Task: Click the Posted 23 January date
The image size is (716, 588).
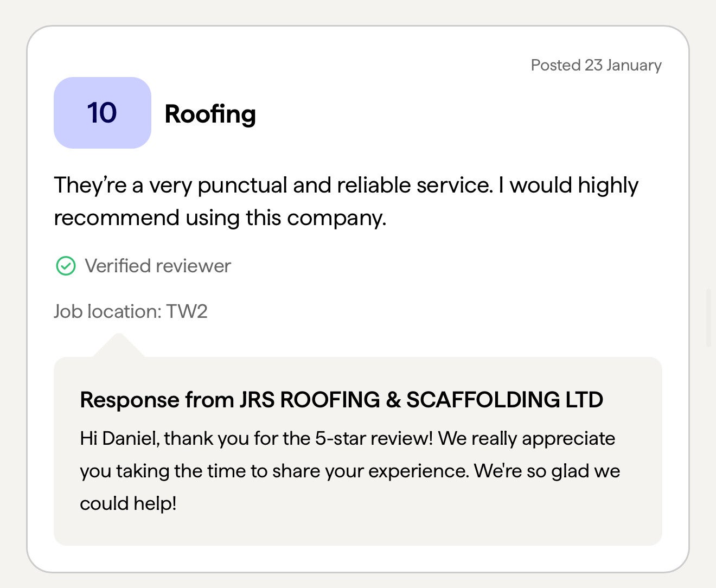Action: point(596,65)
